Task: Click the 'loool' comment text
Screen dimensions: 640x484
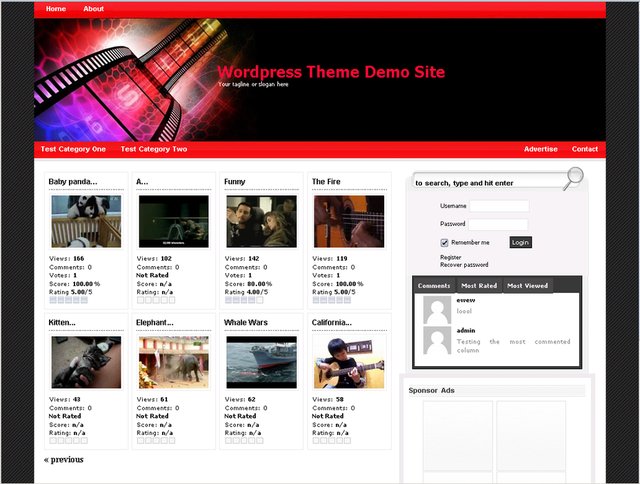Action: 464,311
